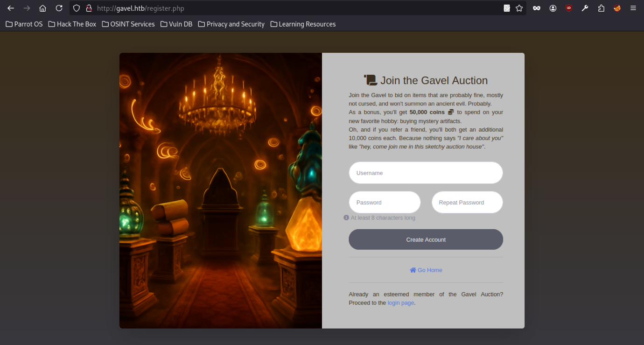Screen dimensions: 644x345
Task: Bookmark this page with the star icon
Action: pyautogui.click(x=519, y=8)
